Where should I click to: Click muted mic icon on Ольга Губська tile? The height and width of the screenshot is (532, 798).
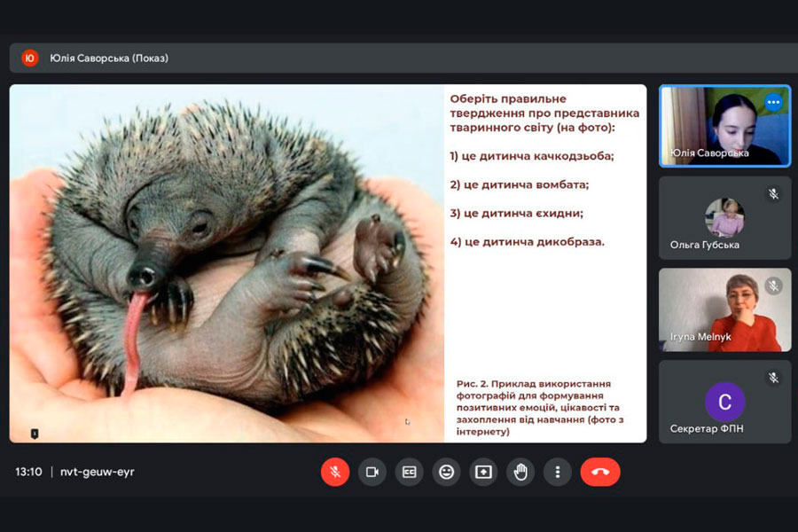[x=773, y=193]
